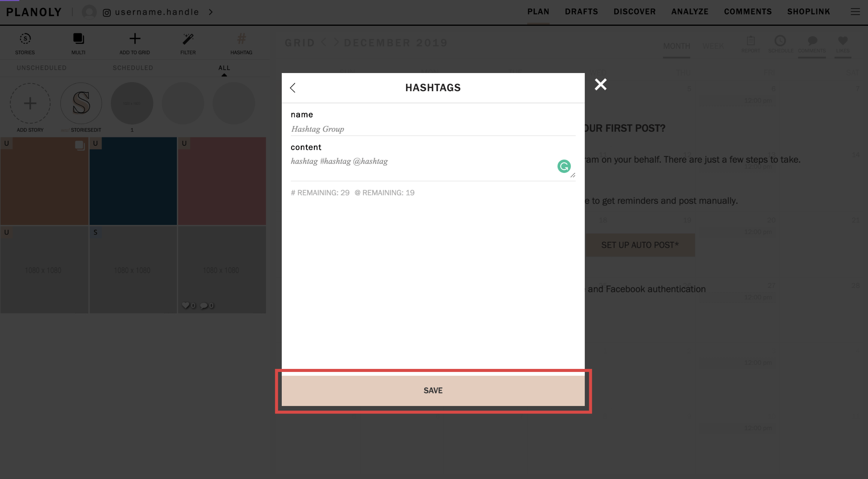Click the PLANOLY logo
The height and width of the screenshot is (479, 868).
pos(34,12)
